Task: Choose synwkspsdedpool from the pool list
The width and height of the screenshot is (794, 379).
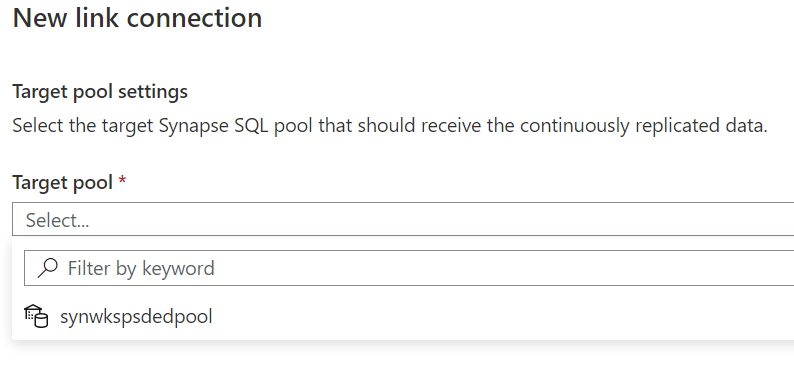Action: click(x=403, y=317)
